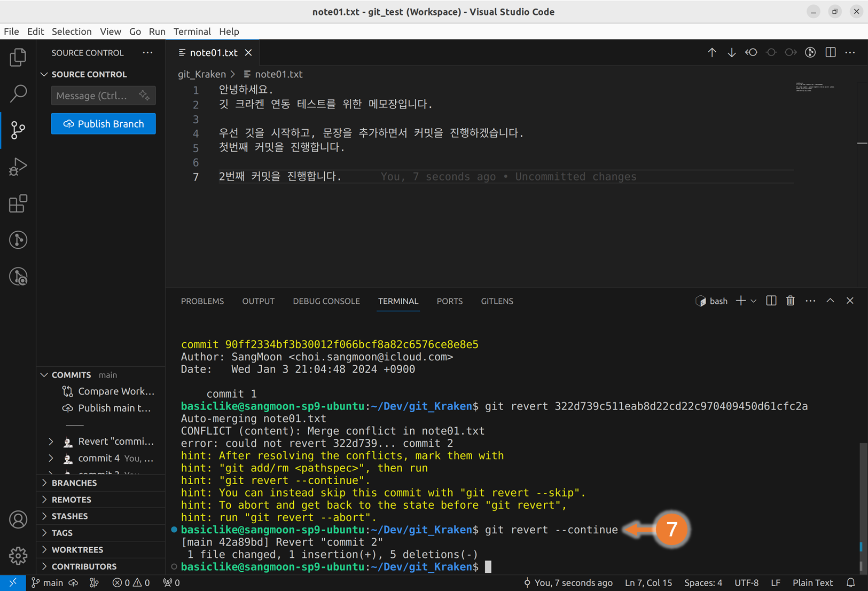868x591 pixels.
Task: Expand the commit 4 row
Action: click(51, 458)
